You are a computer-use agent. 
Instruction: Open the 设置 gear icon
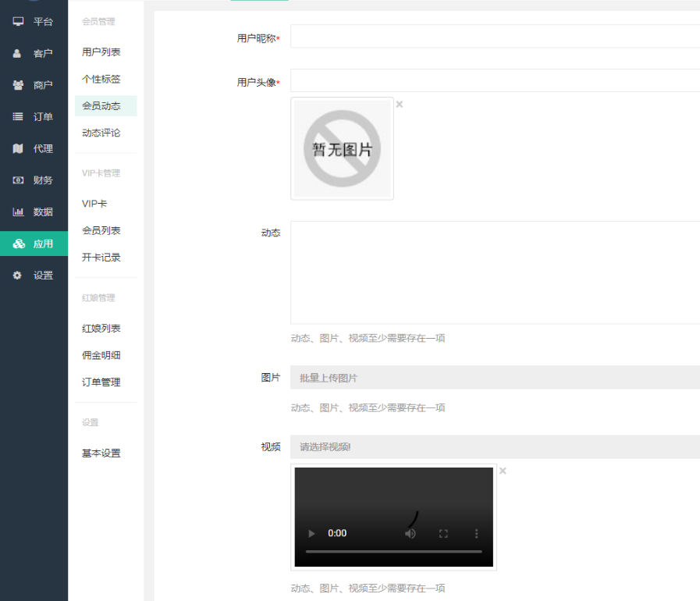(17, 275)
